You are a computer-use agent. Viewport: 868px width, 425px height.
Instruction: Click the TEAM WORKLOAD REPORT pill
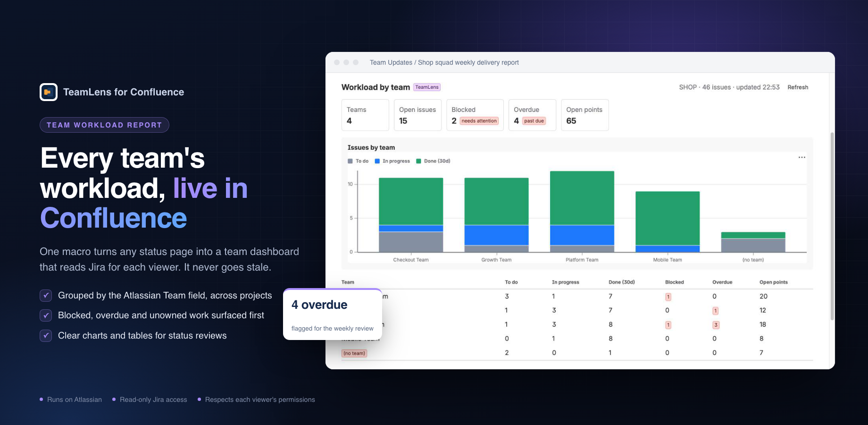click(104, 125)
